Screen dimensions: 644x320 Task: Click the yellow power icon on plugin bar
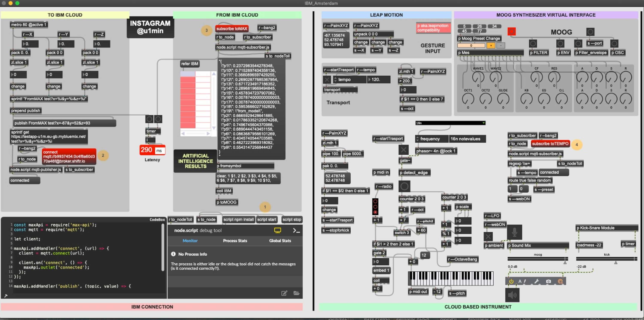point(511,281)
